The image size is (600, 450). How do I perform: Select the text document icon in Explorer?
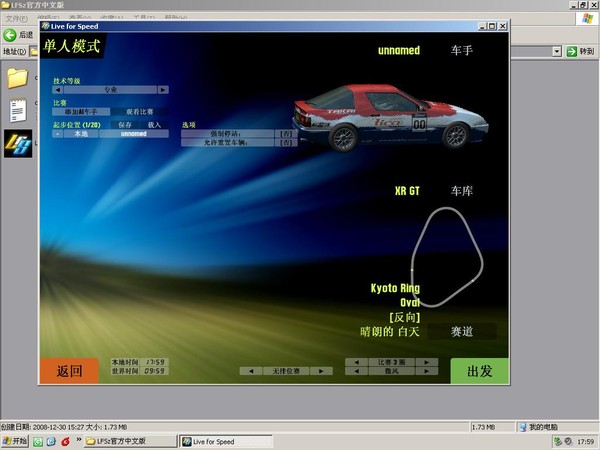(x=18, y=110)
